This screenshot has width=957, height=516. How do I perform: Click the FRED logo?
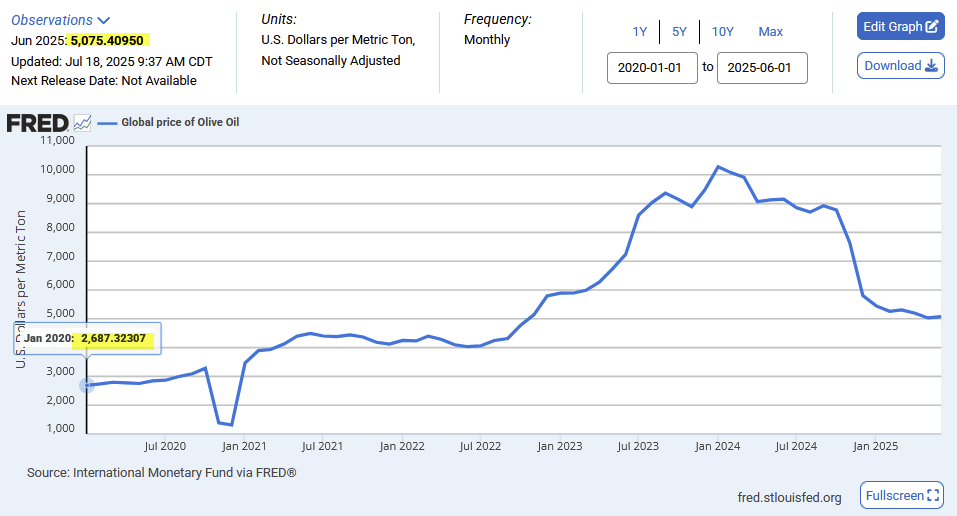click(x=37, y=123)
